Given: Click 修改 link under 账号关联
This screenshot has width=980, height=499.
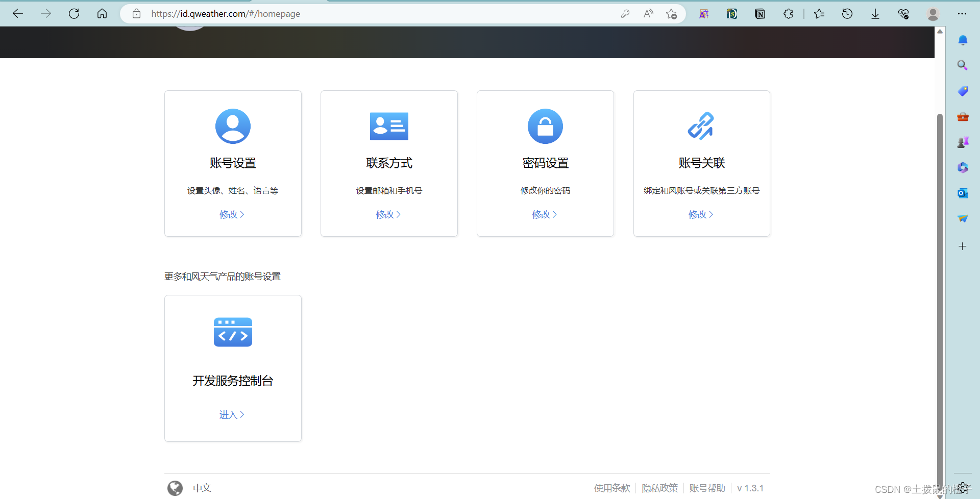Looking at the screenshot, I should pos(701,214).
